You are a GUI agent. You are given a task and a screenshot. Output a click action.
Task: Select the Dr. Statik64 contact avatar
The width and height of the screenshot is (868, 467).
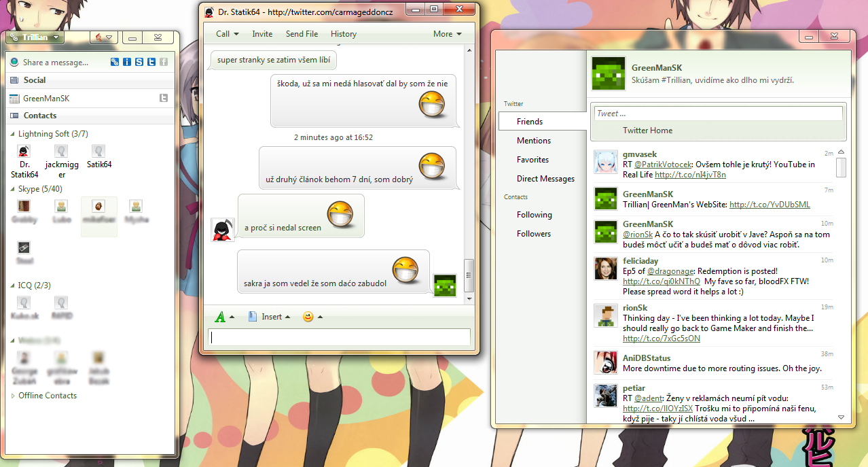coord(24,151)
